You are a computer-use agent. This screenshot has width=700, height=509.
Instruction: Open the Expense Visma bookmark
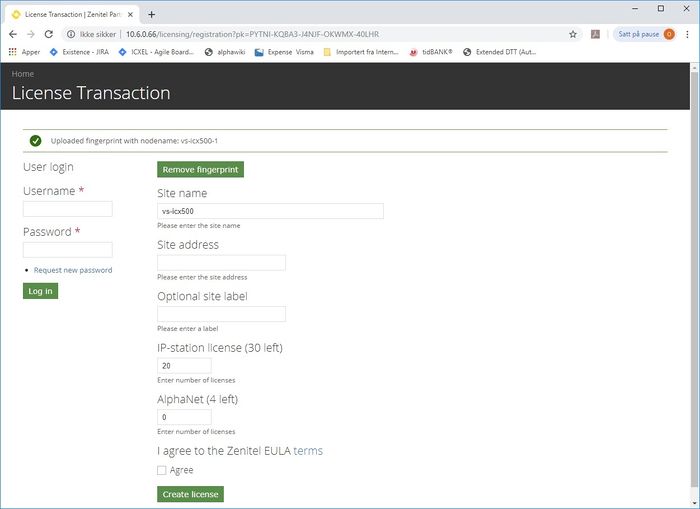pos(284,52)
